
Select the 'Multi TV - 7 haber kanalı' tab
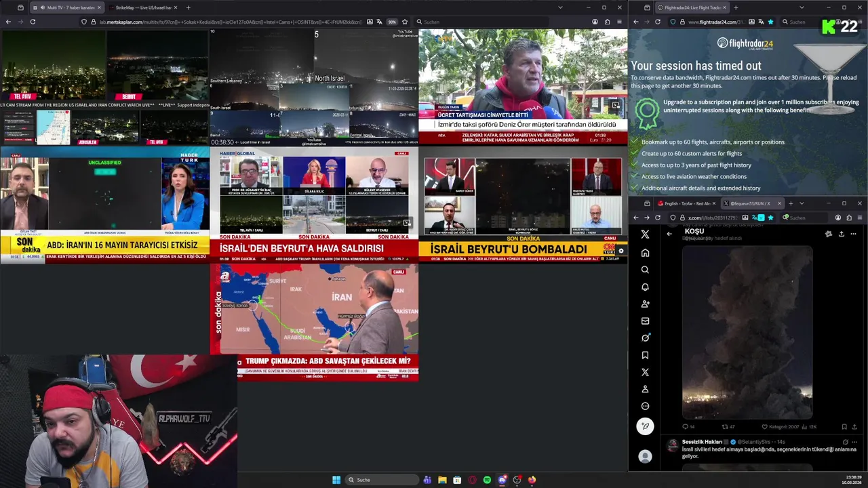(66, 7)
